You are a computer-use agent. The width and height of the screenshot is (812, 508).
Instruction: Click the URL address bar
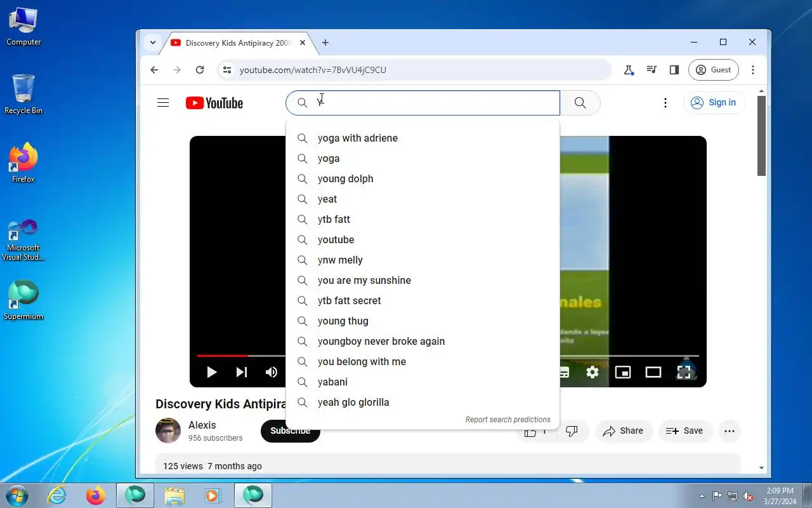415,70
